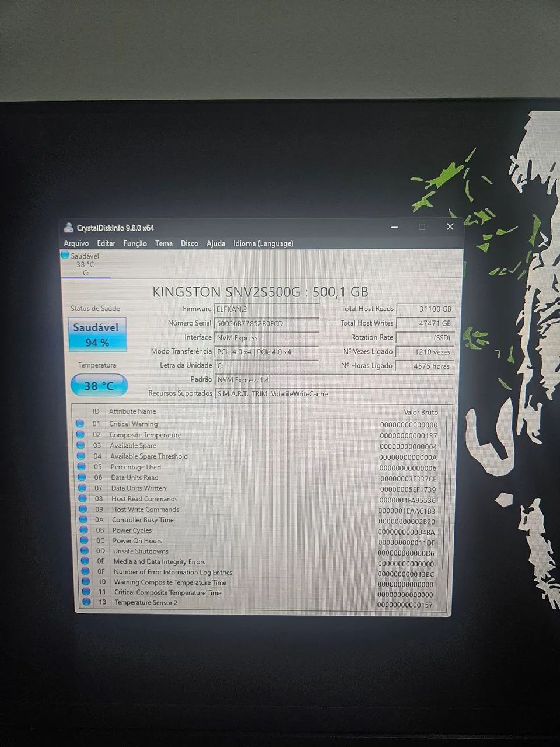Open the Idioma (Language) menu

[x=263, y=243]
